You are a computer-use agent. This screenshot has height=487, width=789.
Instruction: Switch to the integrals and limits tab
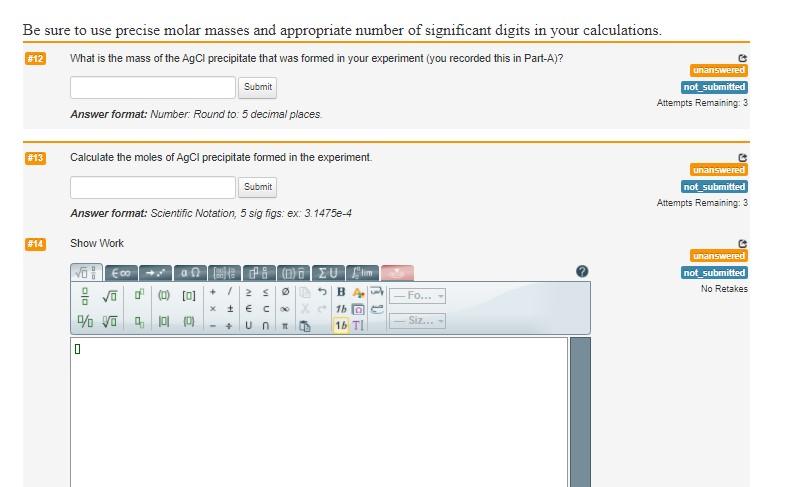coord(362,273)
